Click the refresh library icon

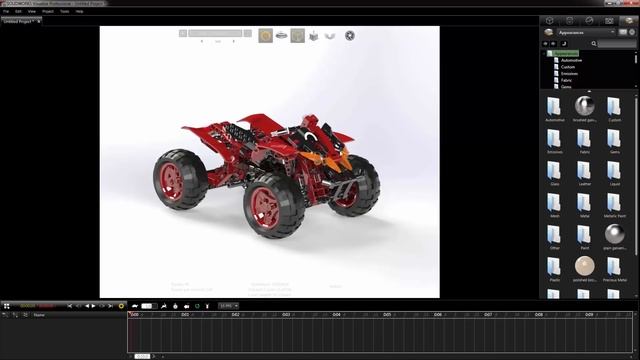click(564, 44)
